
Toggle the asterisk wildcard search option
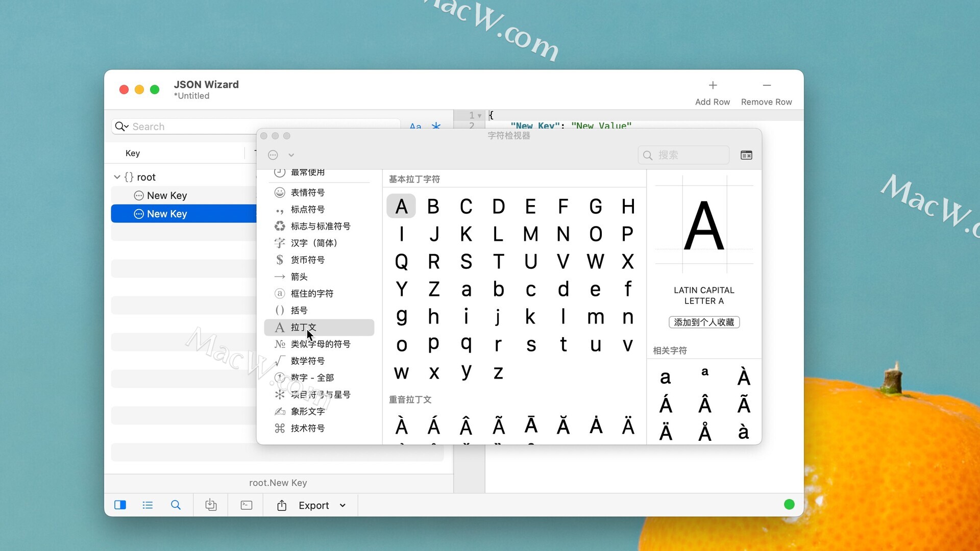436,126
